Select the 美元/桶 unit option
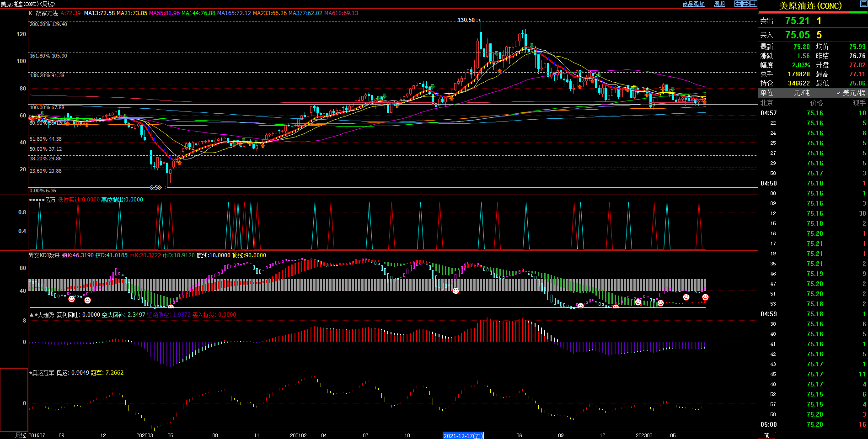This screenshot has height=439, width=868. pos(851,93)
